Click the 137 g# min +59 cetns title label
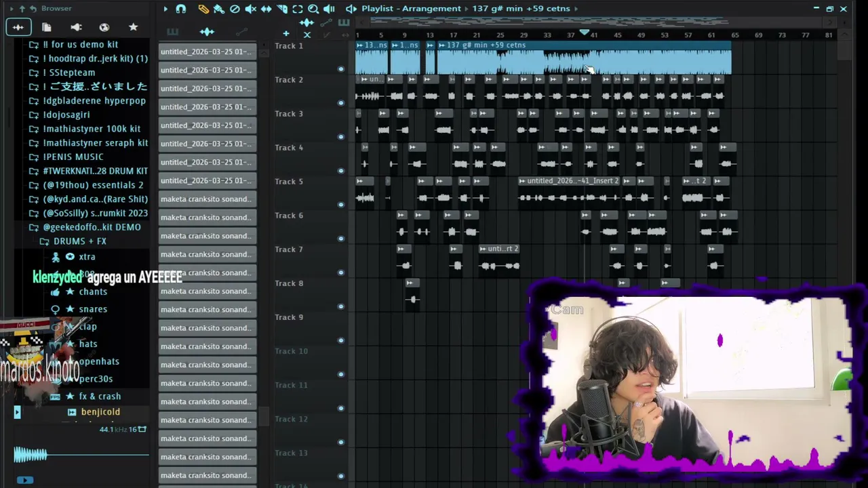This screenshot has height=488, width=868. point(521,9)
